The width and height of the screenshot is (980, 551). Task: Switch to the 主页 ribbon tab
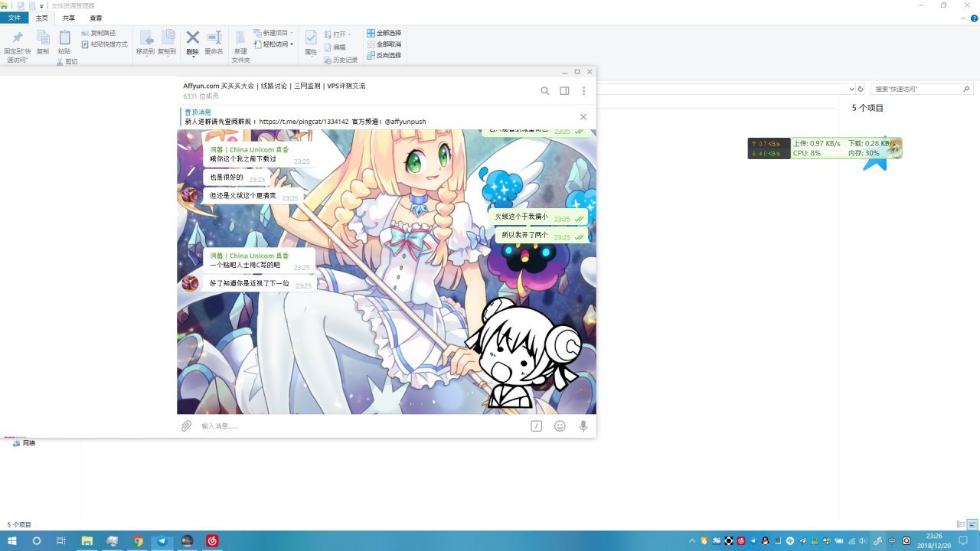[41, 18]
